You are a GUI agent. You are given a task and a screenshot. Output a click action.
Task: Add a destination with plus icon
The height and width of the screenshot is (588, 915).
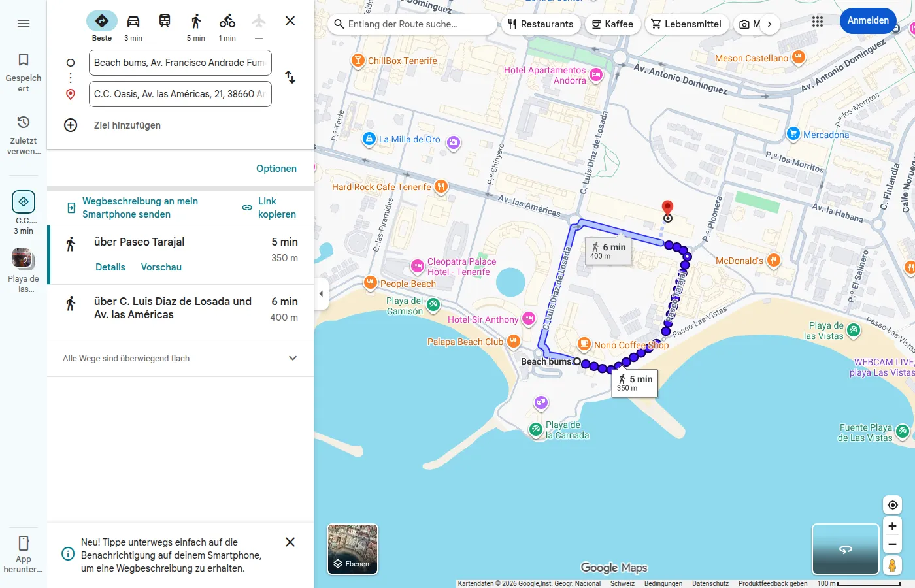[71, 125]
